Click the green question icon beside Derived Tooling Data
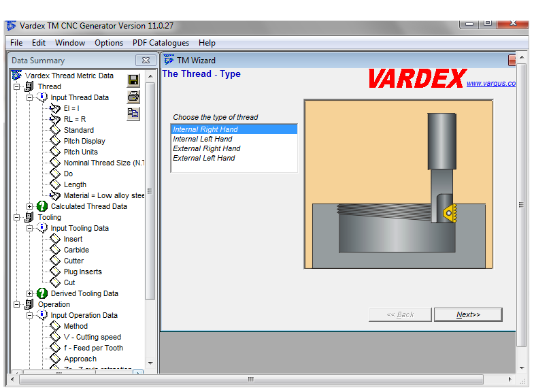The width and height of the screenshot is (534, 392). 42,293
